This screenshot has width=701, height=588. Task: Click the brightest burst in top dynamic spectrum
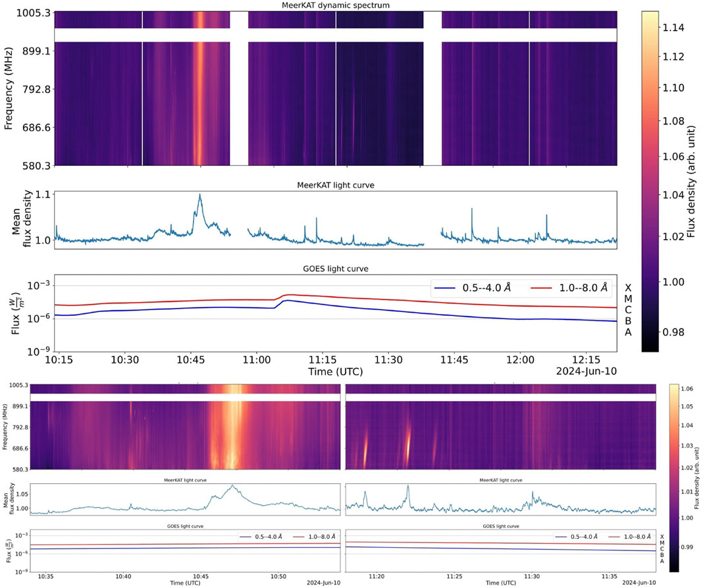click(x=199, y=99)
